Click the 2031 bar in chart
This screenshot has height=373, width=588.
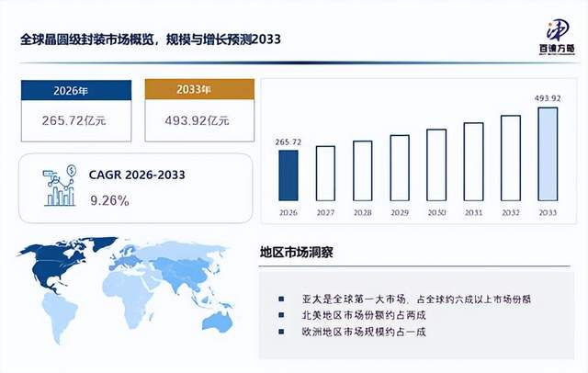pyautogui.click(x=474, y=162)
